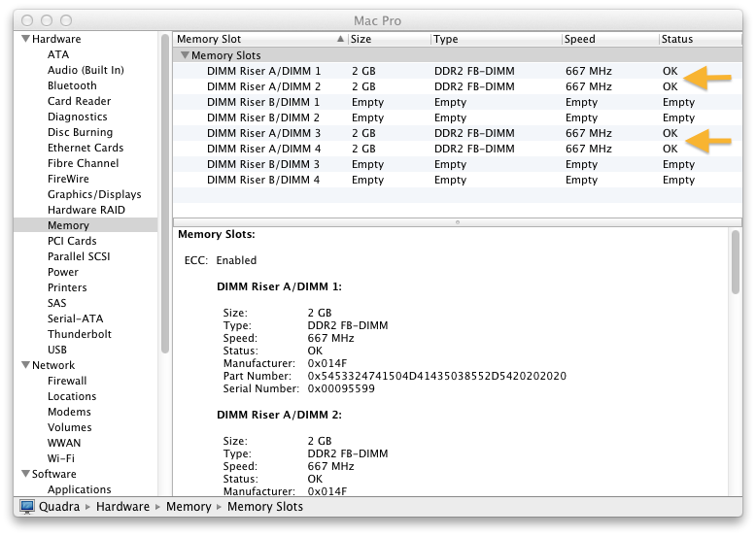Screen dimensions: 756x536
Task: Open Bluetooth hardware info
Action: [72, 85]
